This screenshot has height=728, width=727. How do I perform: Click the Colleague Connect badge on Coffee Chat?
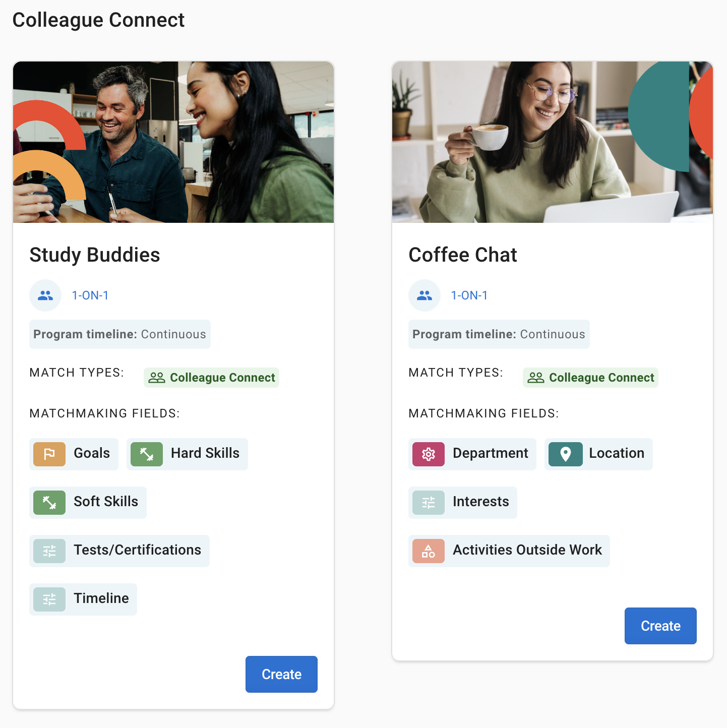coord(590,377)
